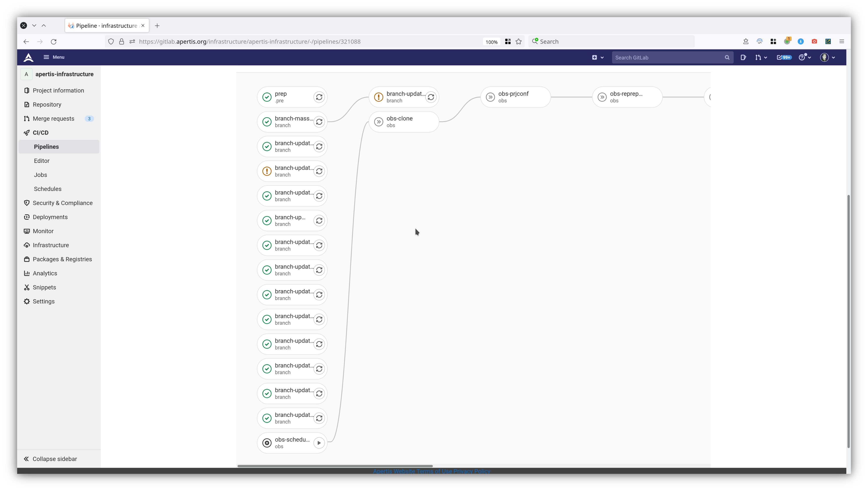This screenshot has width=868, height=491.
Task: Open the GitLab issues icon in navbar
Action: (x=743, y=57)
